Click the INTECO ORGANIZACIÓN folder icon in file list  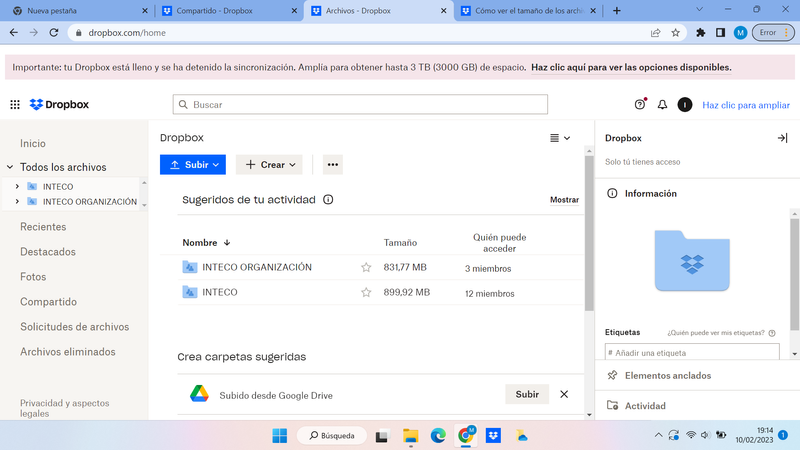(190, 267)
